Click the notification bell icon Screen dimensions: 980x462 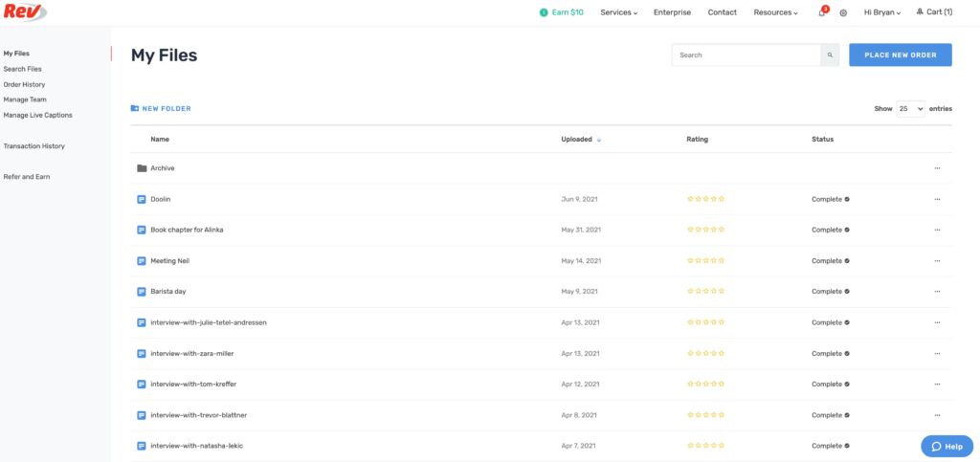(x=821, y=12)
